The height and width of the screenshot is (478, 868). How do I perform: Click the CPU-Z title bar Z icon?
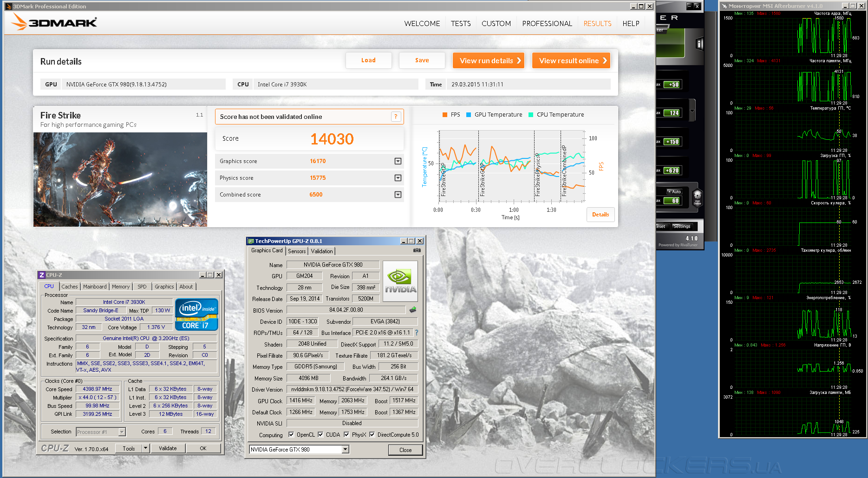42,275
